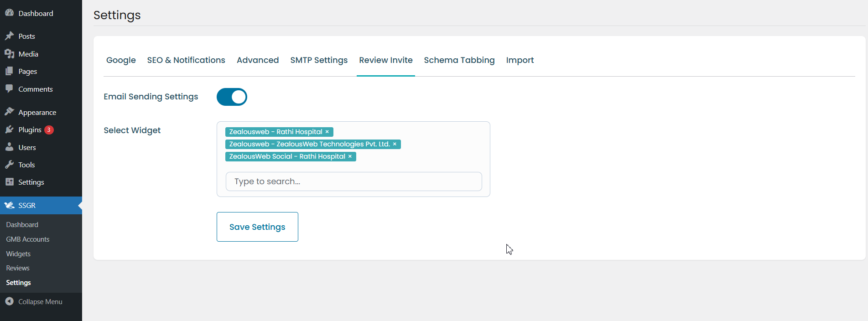Remove ZealousWeb Technologies Pvt. Ltd. tag
868x321 pixels.
[395, 144]
